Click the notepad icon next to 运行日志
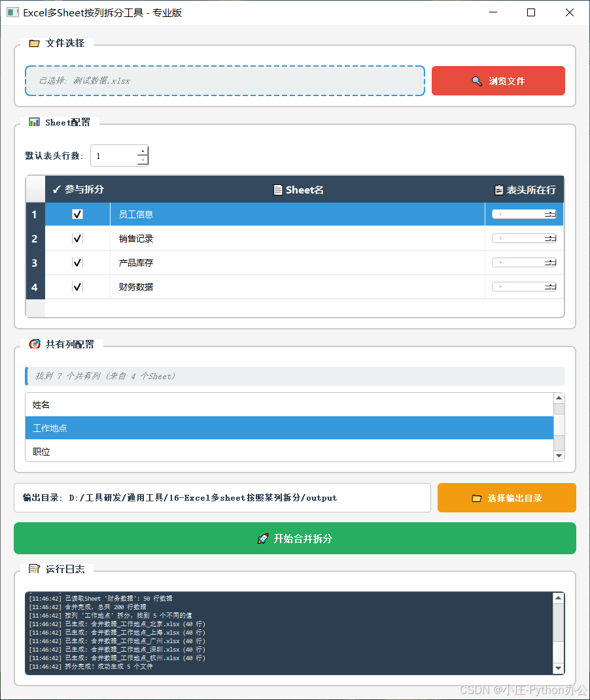 [35, 569]
